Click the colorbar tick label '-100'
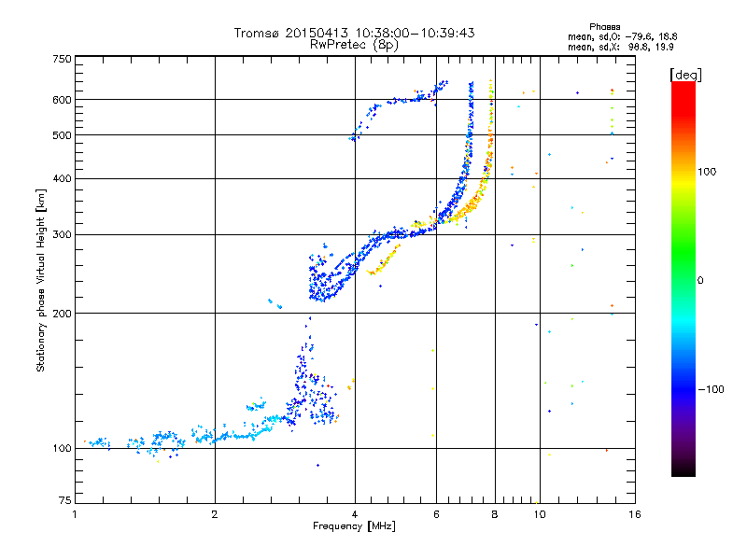The height and width of the screenshot is (560, 747). tap(711, 389)
